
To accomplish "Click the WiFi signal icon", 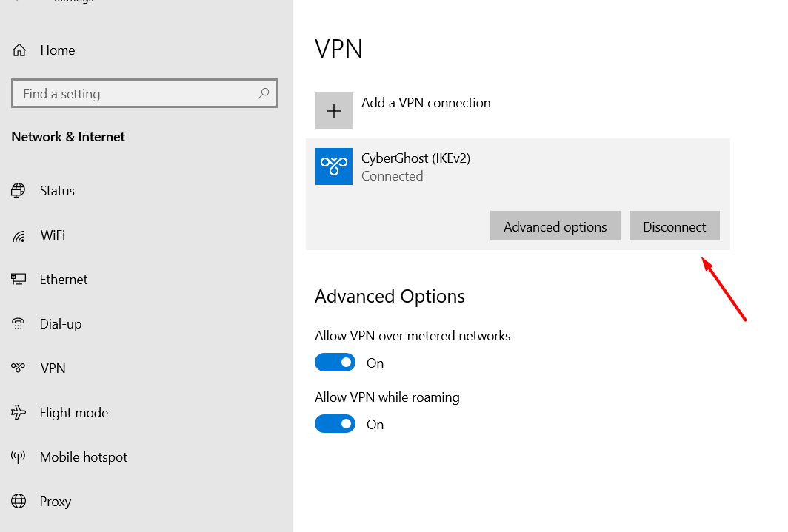I will coord(19,236).
